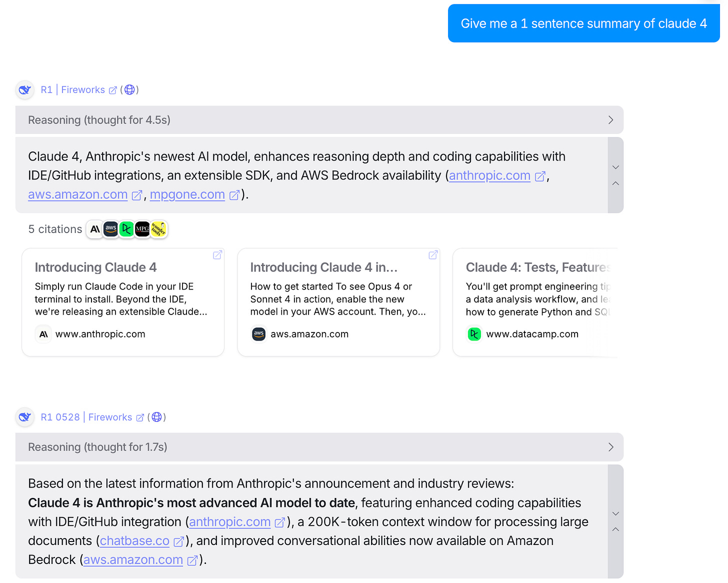Click the DeepSeek whale avatar beside R1
728x583 pixels.
(x=25, y=90)
